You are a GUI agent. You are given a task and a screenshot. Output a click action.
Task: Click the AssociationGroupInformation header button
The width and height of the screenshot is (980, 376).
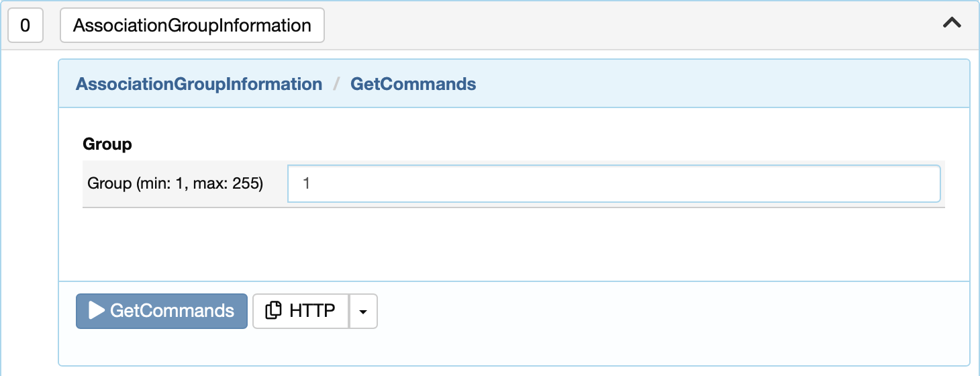tap(192, 26)
